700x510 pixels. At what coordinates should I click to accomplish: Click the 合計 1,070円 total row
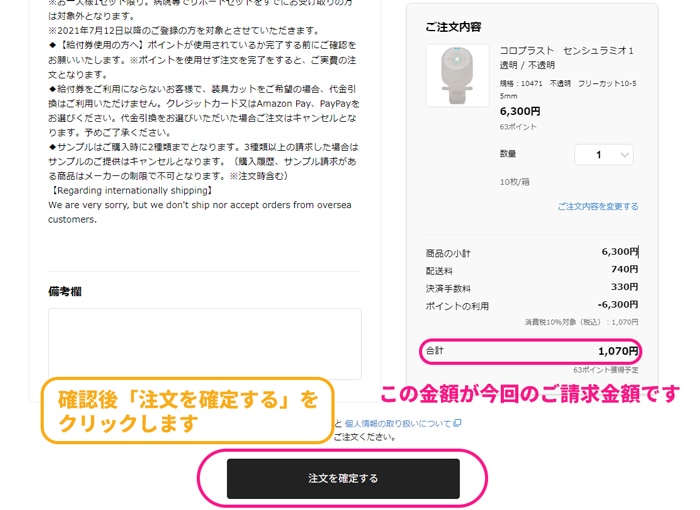click(531, 351)
